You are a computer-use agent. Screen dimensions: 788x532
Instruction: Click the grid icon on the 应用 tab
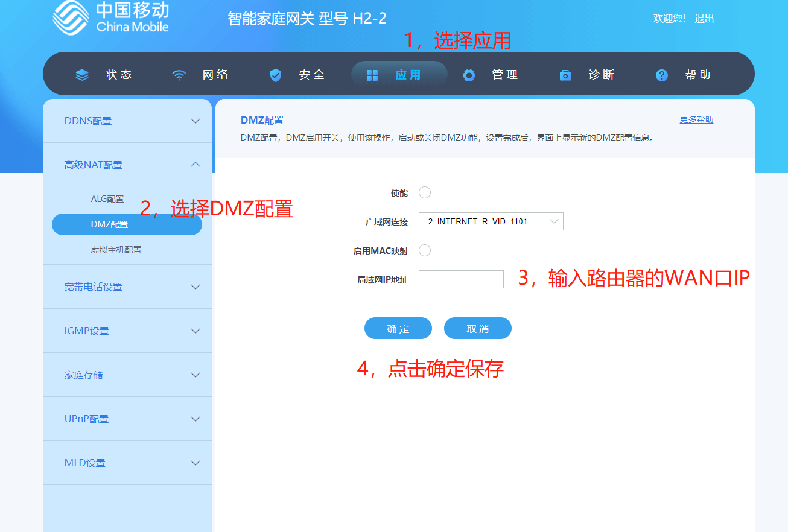pos(372,75)
